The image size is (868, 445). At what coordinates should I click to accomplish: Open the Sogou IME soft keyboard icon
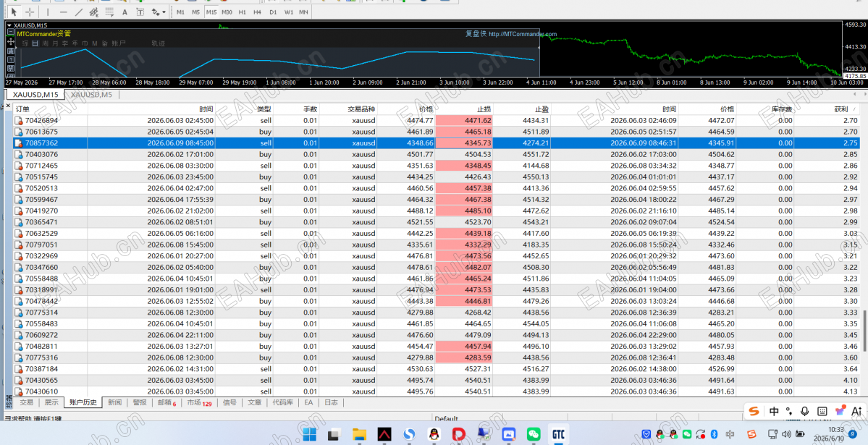pos(822,411)
